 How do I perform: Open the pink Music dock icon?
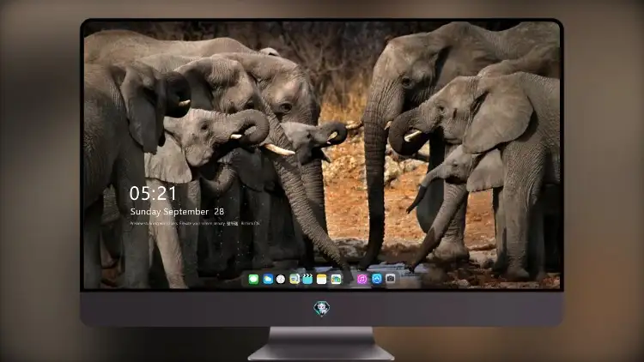coord(361,280)
